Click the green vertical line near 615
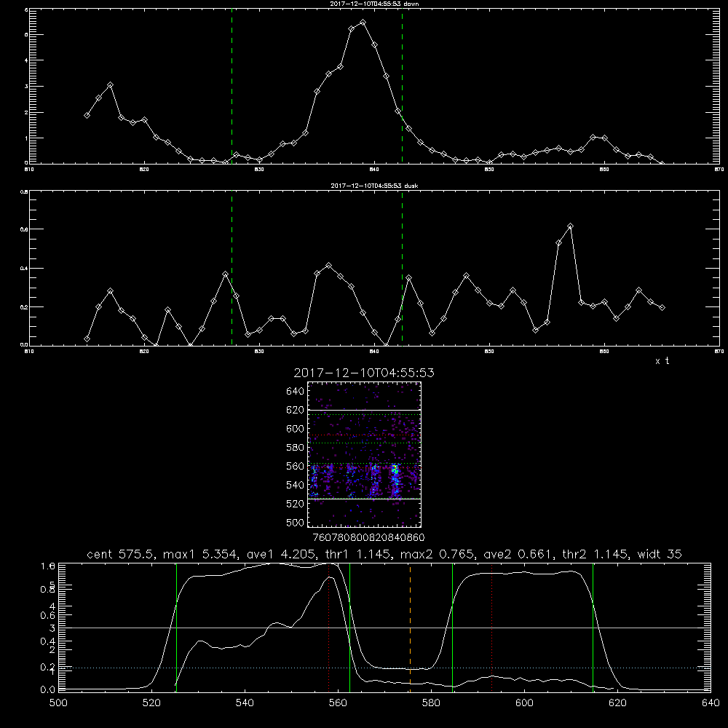This screenshot has height=728, width=728. (593, 627)
